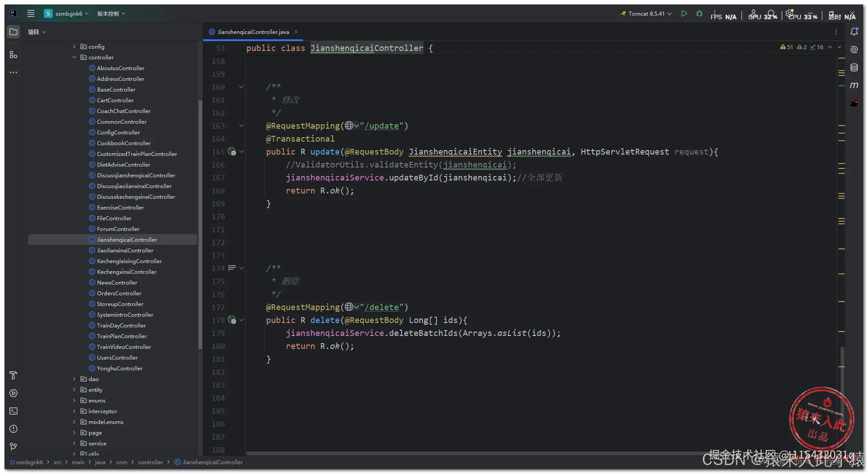
Task: Expand the page folder
Action: click(74, 432)
